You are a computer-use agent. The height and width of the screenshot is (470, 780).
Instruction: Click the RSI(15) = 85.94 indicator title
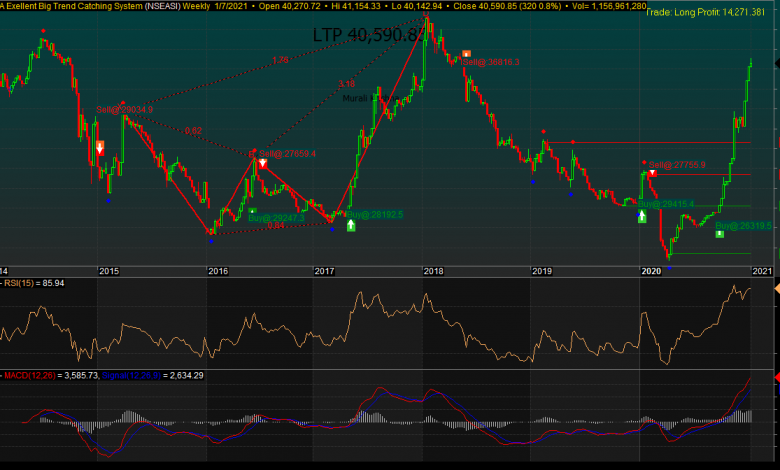coord(34,283)
